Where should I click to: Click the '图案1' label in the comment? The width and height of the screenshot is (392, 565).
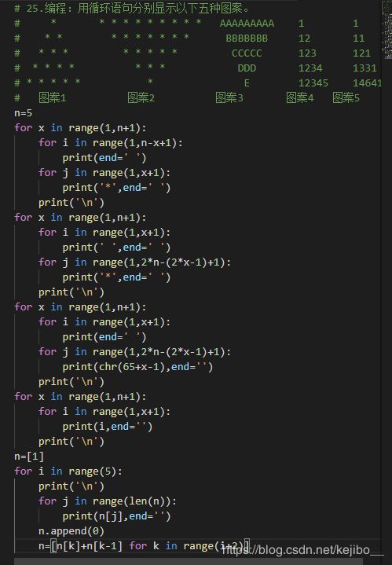click(x=53, y=97)
